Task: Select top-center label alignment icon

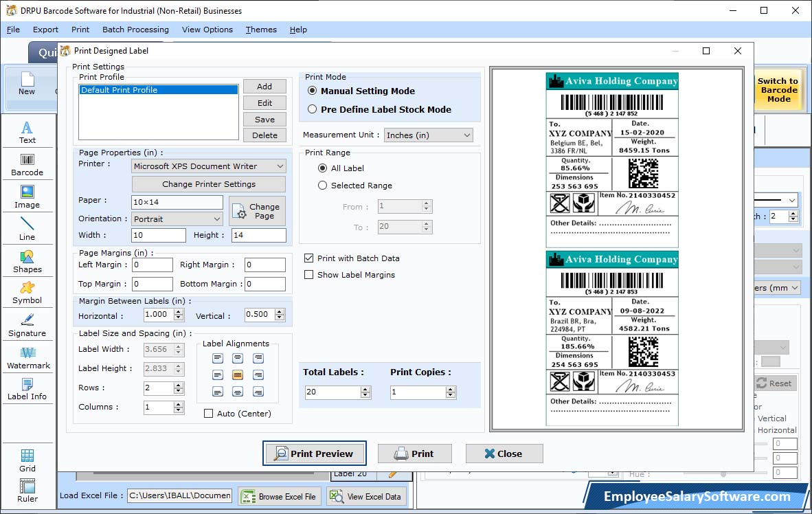Action: pyautogui.click(x=238, y=358)
